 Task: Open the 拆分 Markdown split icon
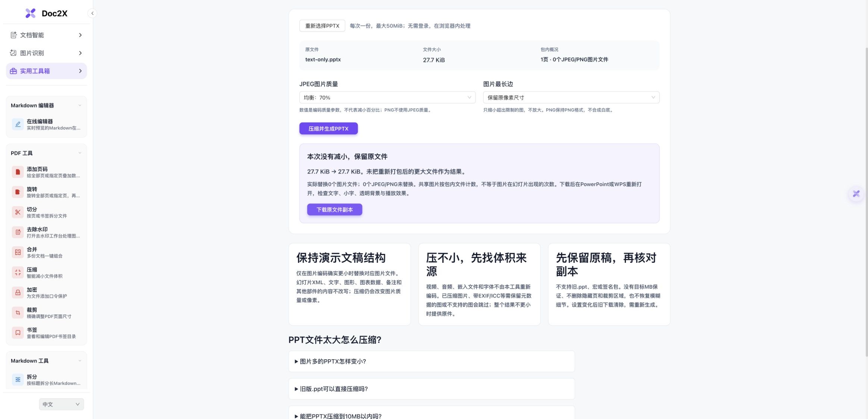(x=18, y=380)
